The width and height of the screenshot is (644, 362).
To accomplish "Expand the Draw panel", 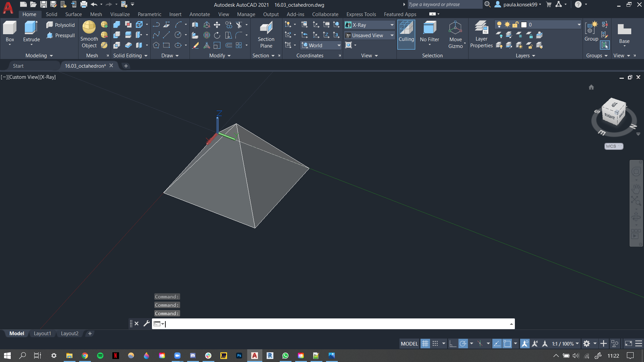I will tap(170, 56).
